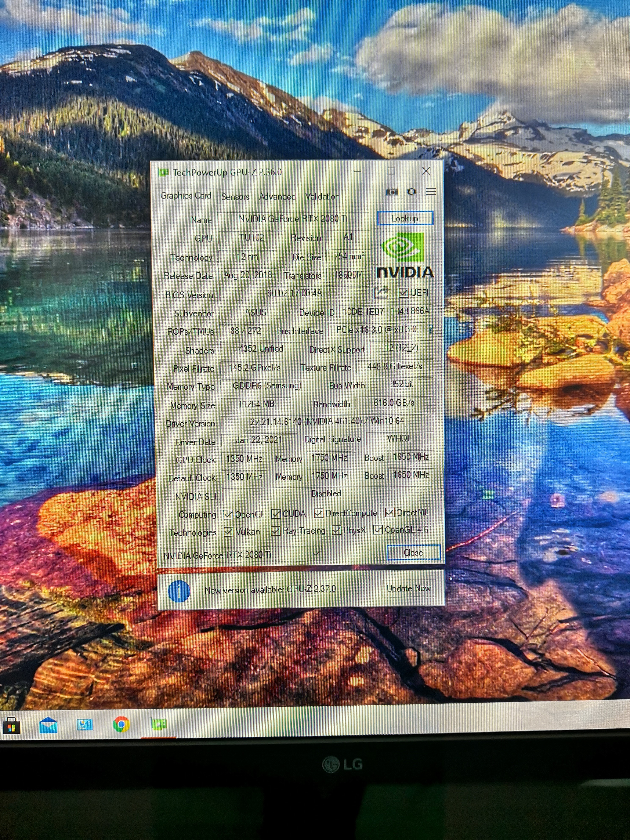Click the BIOS Version field 90.02.17.00.4A
This screenshot has height=840, width=630.
click(295, 293)
